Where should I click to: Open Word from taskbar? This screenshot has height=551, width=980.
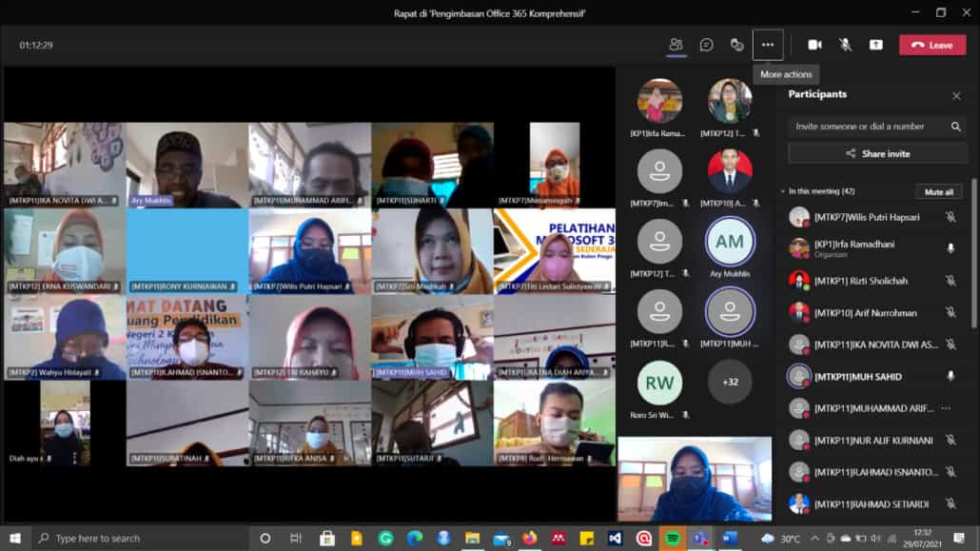coord(730,538)
